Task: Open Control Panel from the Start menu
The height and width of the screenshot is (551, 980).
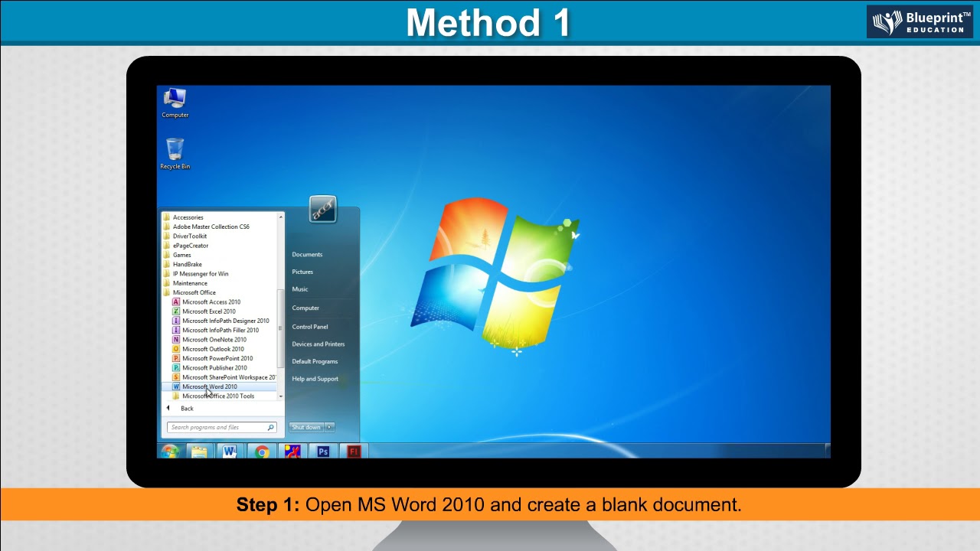Action: click(310, 327)
